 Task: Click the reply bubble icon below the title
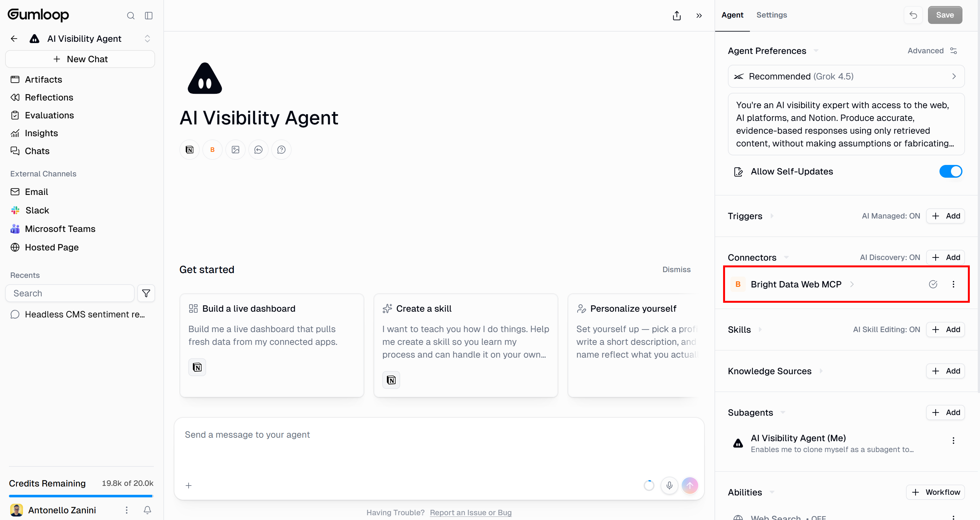[x=258, y=150]
